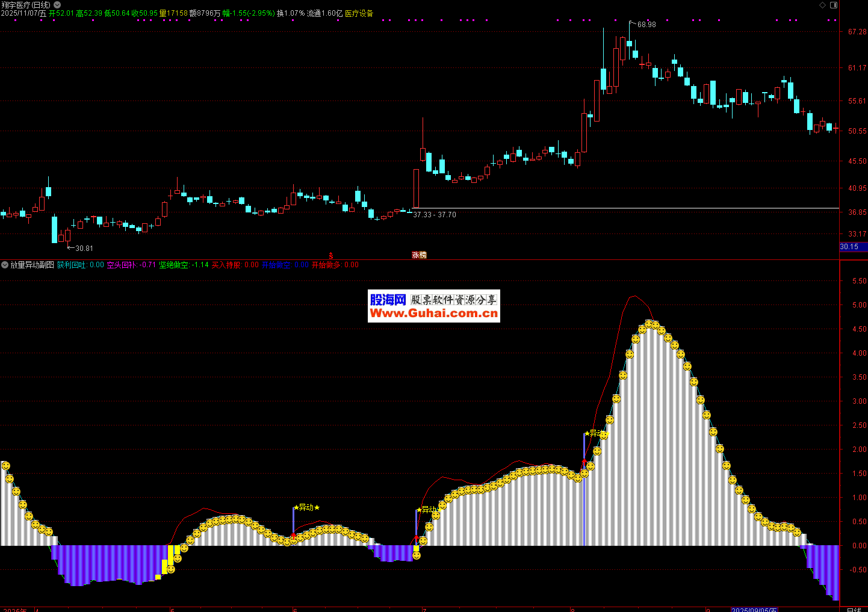Click the 涨榜 marker icon on the chart

(x=419, y=255)
